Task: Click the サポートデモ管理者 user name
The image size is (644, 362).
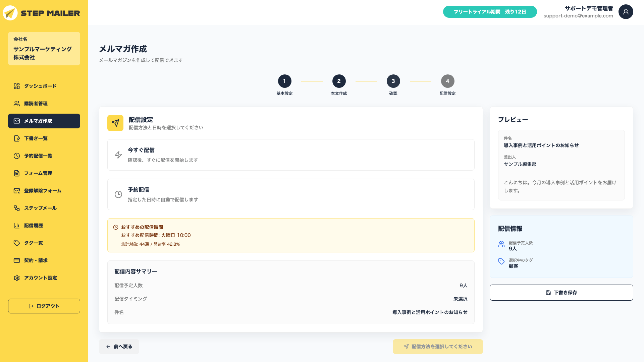Action: [589, 8]
